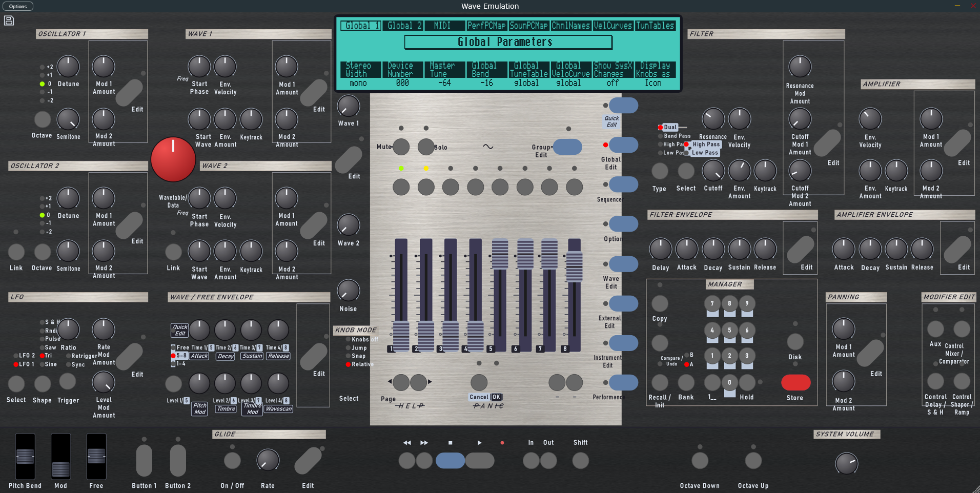
Task: Click the blue Wave Edit button
Action: click(623, 263)
